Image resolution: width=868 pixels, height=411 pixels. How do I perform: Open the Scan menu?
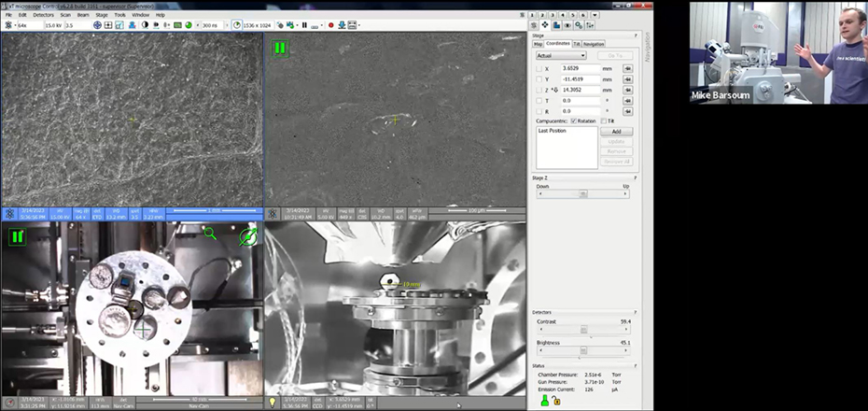coord(65,15)
